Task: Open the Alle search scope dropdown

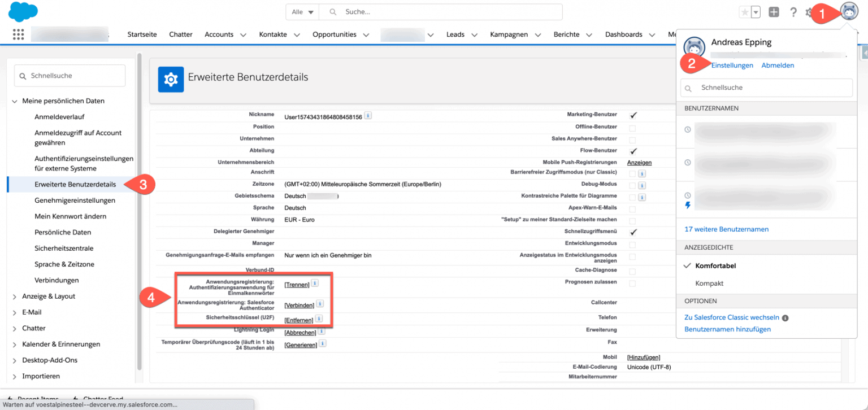Action: [302, 11]
